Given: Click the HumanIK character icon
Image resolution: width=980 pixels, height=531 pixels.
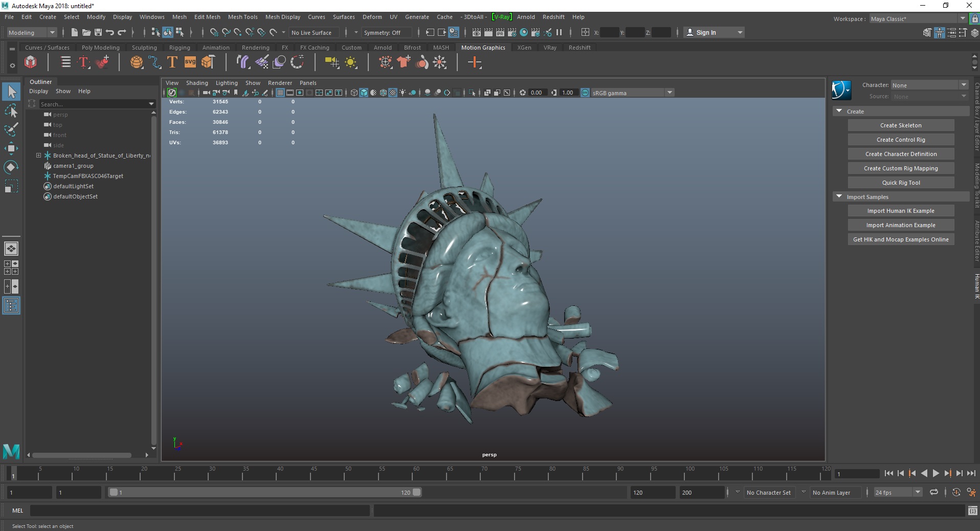Looking at the screenshot, I should click(841, 90).
